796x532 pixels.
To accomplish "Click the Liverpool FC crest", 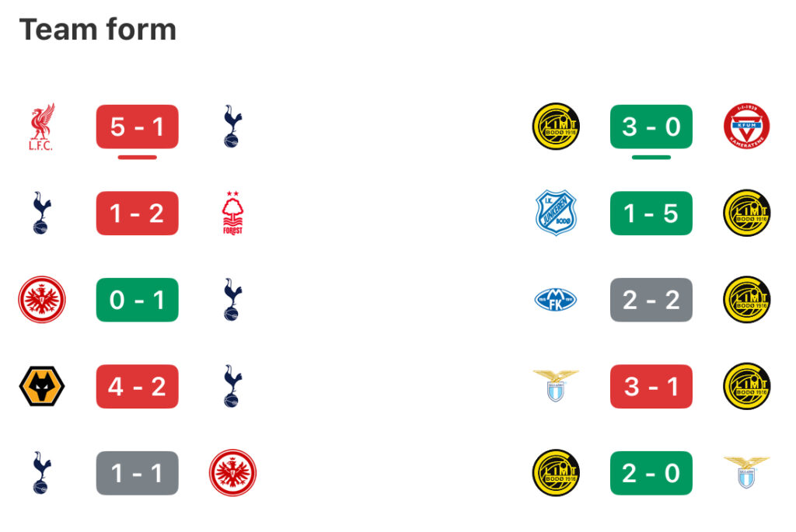I will click(x=42, y=127).
